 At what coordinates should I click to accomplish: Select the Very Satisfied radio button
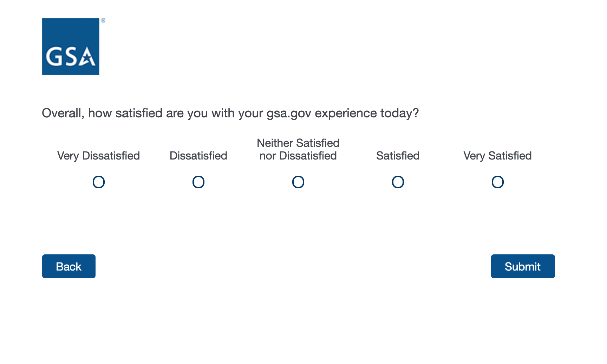coord(498,182)
